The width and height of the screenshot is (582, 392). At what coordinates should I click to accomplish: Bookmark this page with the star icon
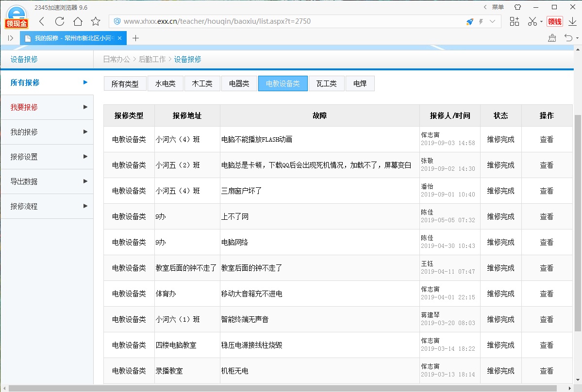click(x=96, y=21)
